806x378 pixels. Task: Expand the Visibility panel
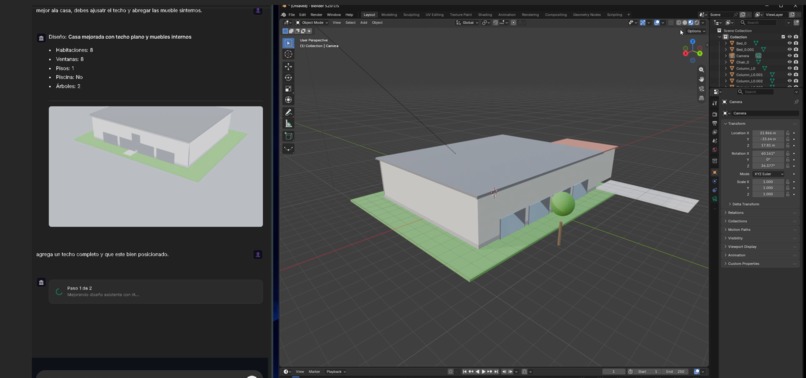click(735, 238)
